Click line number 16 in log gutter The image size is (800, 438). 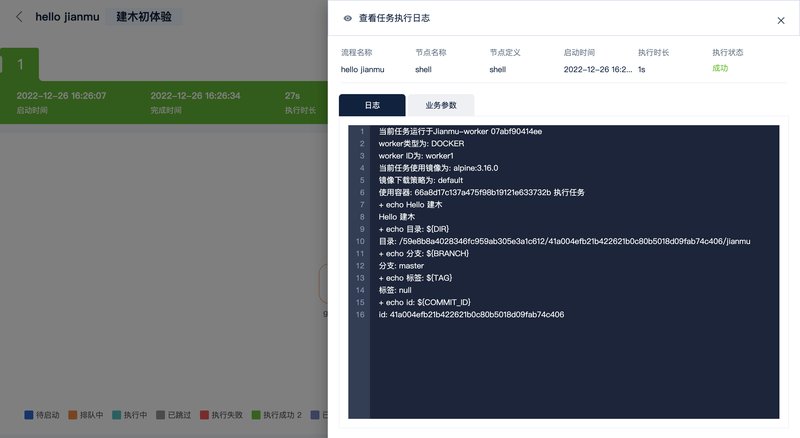click(x=358, y=314)
